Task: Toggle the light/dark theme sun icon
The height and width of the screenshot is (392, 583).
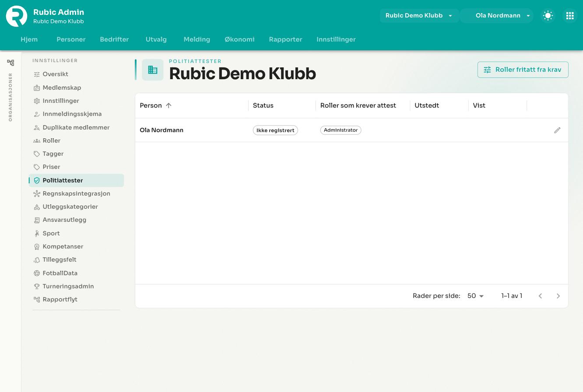Action: (548, 15)
